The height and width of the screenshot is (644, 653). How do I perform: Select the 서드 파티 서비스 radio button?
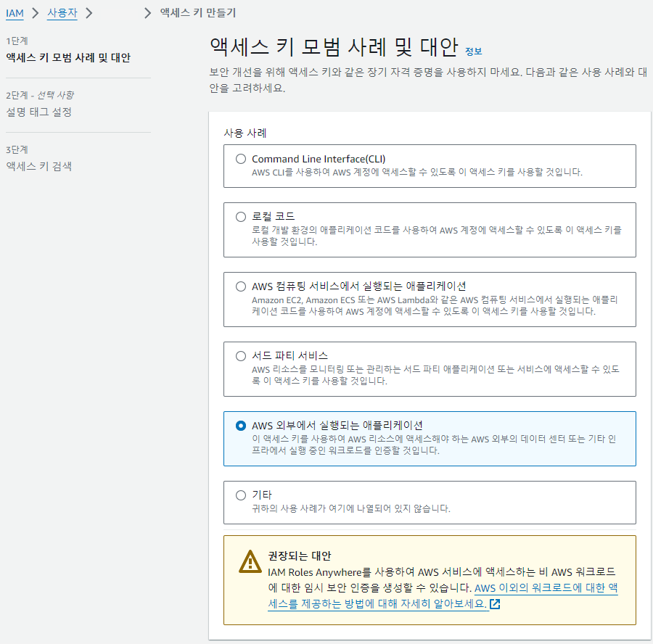tap(241, 356)
